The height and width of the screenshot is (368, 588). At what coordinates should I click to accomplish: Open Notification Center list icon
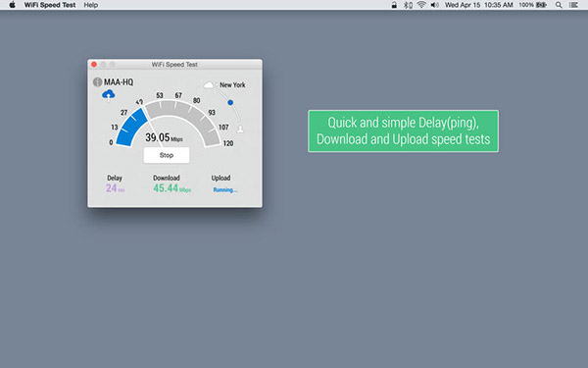(x=573, y=5)
